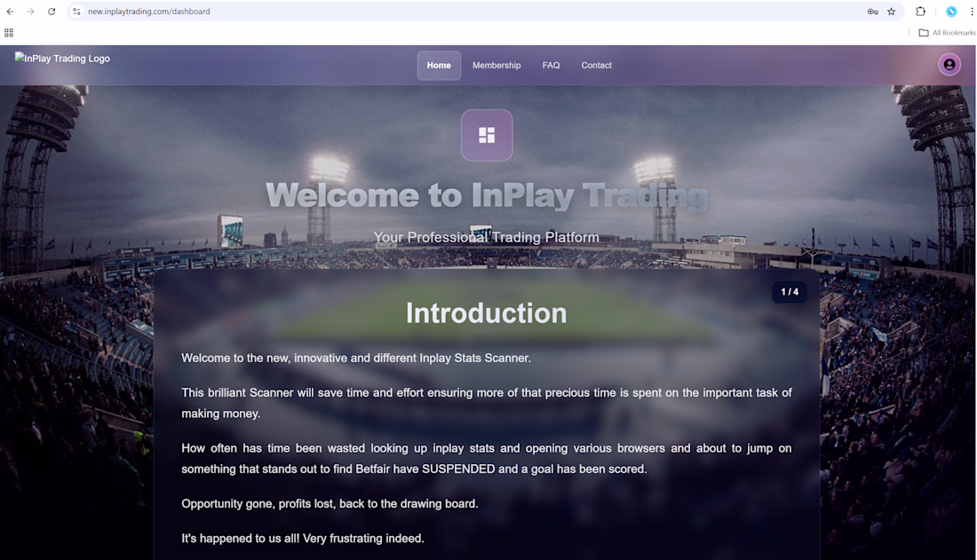
Task: Reload the page with the refresh icon
Action: tap(52, 12)
